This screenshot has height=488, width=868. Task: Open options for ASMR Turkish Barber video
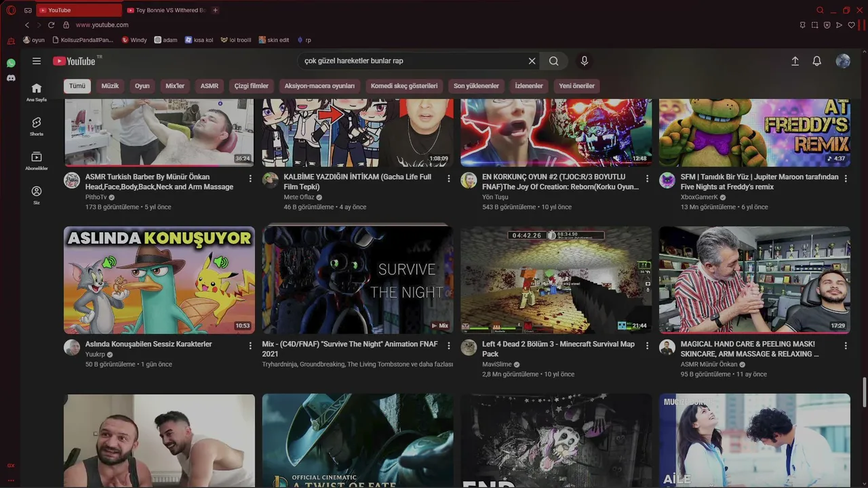[250, 178]
